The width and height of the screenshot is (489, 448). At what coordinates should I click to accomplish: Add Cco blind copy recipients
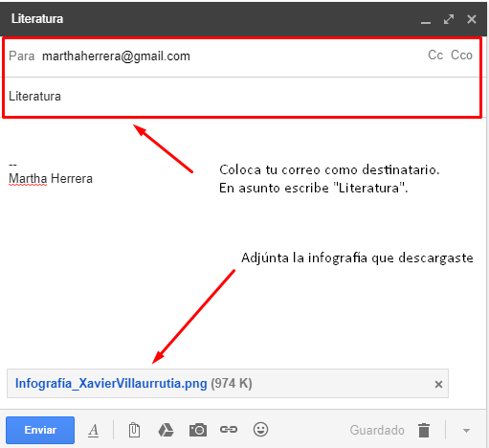[x=461, y=56]
